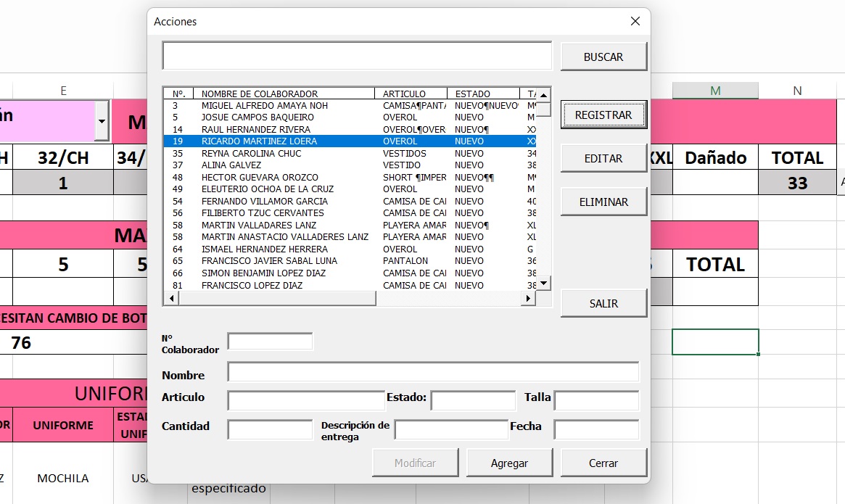Click the EDITAR button
The image size is (845, 504).
point(603,158)
